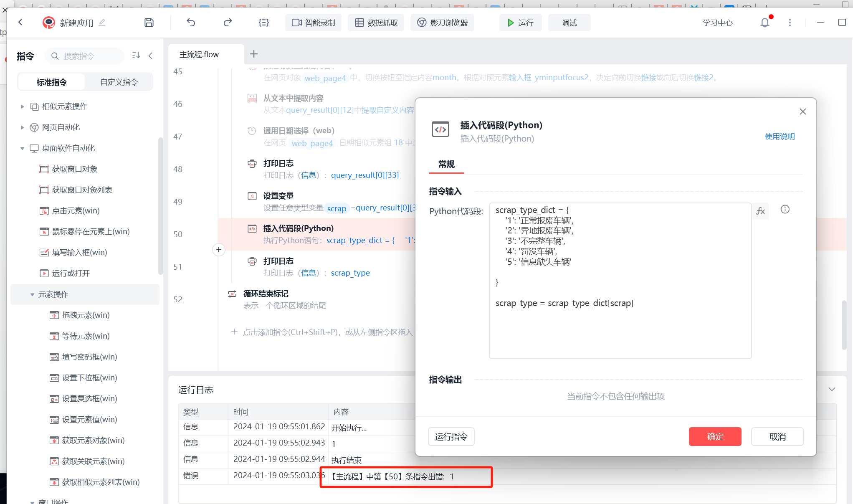Viewport: 853px width, 504px height.
Task: Click the red 确定 button
Action: 715,436
